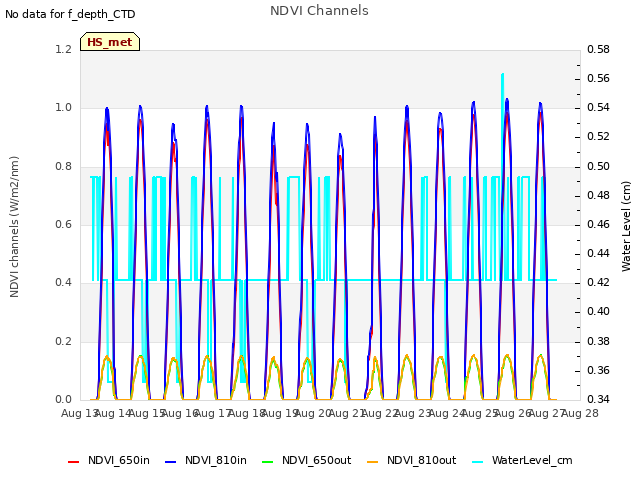640x480 pixels.
Task: Click the '0.6' left axis tick label
Action: [x=63, y=224]
